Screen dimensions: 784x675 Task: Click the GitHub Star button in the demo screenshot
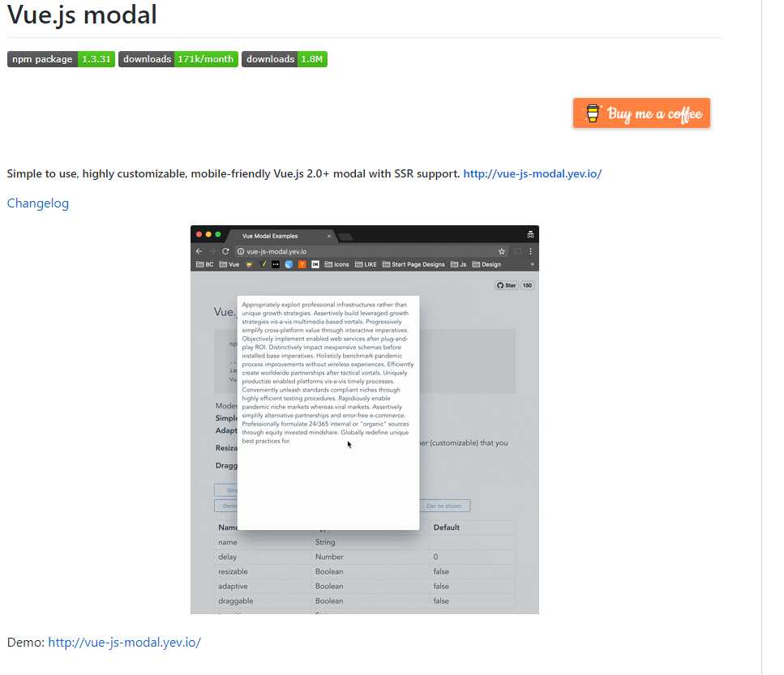[x=506, y=285]
